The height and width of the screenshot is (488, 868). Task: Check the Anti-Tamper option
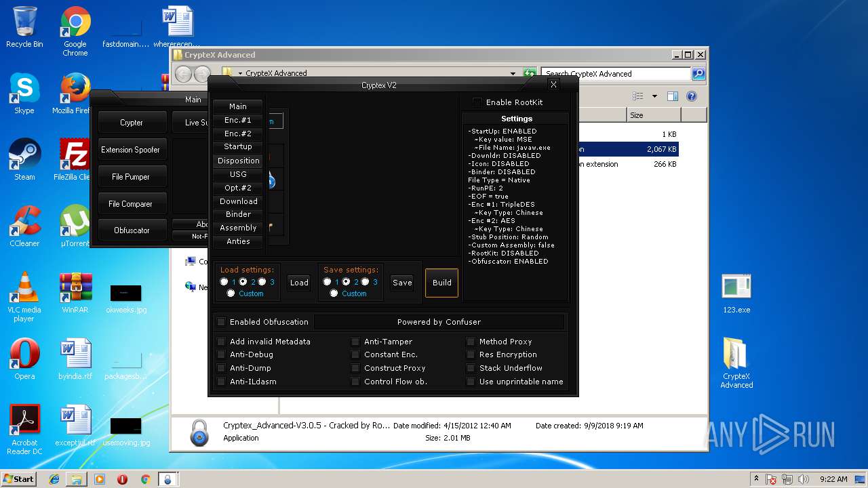click(x=355, y=342)
